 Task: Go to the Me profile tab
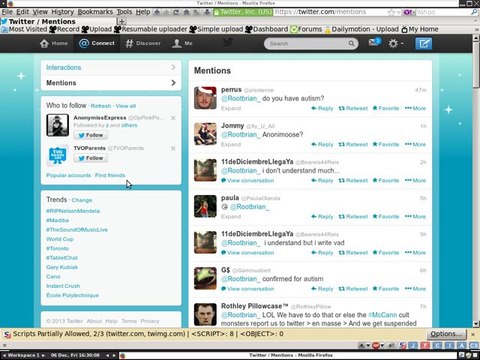(x=182, y=43)
